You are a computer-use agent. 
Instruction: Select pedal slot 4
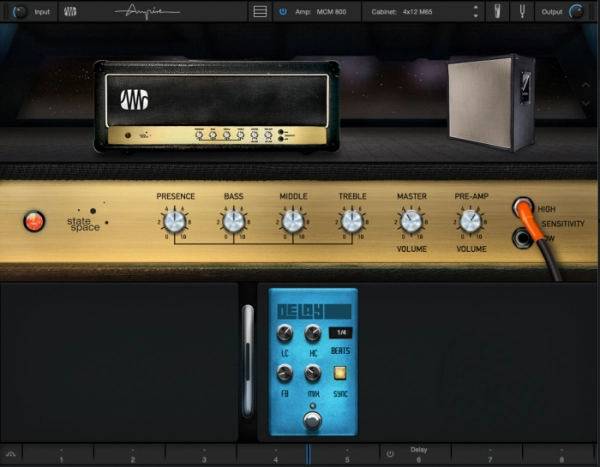(272, 455)
